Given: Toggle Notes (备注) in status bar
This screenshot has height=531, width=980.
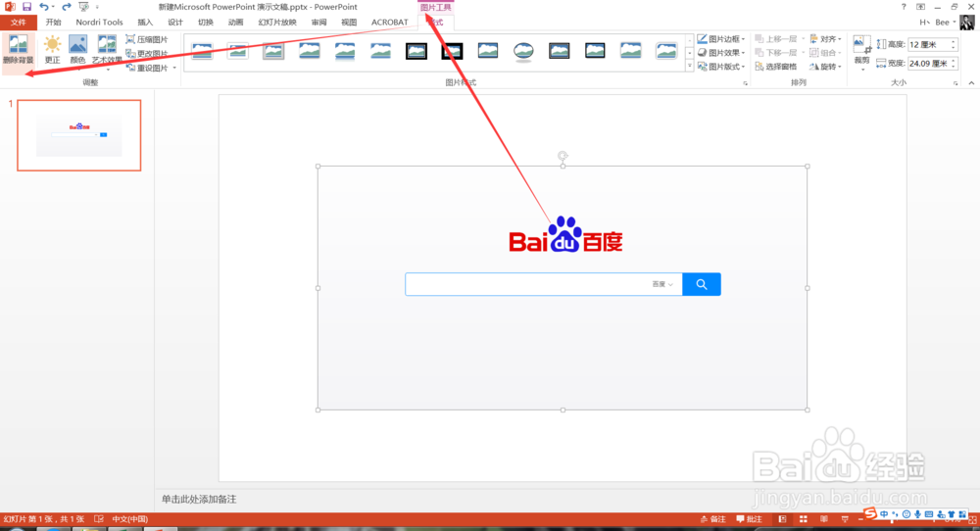Looking at the screenshot, I should tap(713, 519).
